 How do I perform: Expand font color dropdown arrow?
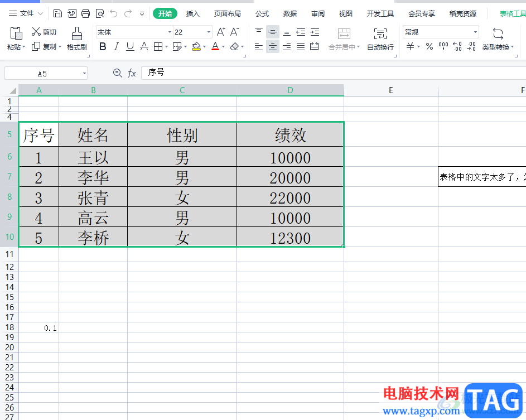coord(224,47)
